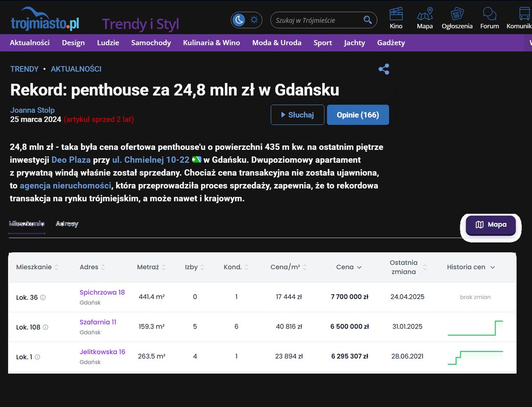
Task: Share the article via share icon
Action: (384, 69)
